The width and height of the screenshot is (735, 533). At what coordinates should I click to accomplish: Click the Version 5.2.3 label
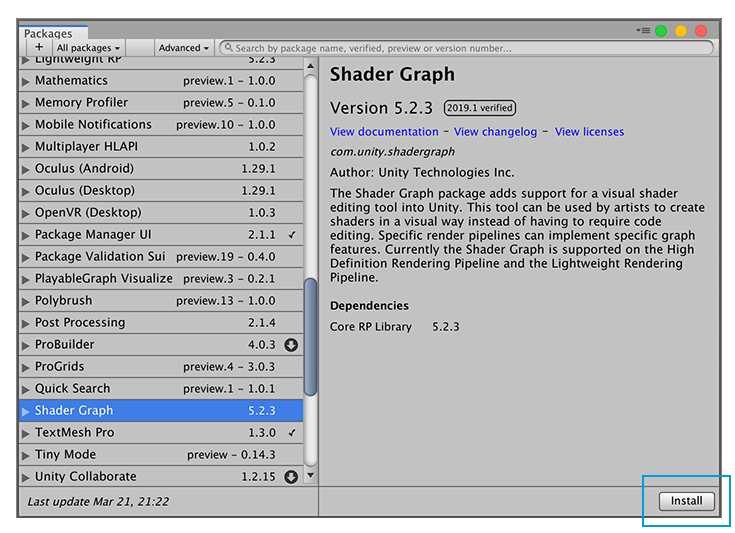coord(381,108)
